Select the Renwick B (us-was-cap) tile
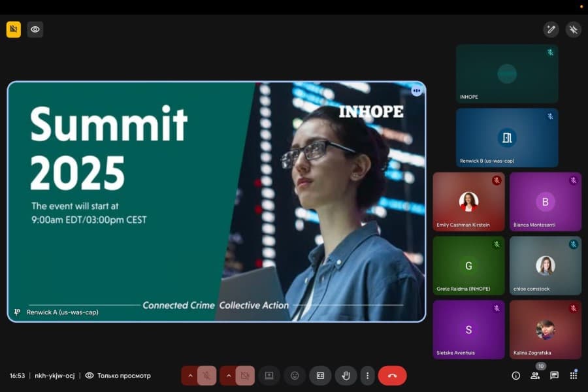Viewport: 588px width, 392px height. [507, 138]
